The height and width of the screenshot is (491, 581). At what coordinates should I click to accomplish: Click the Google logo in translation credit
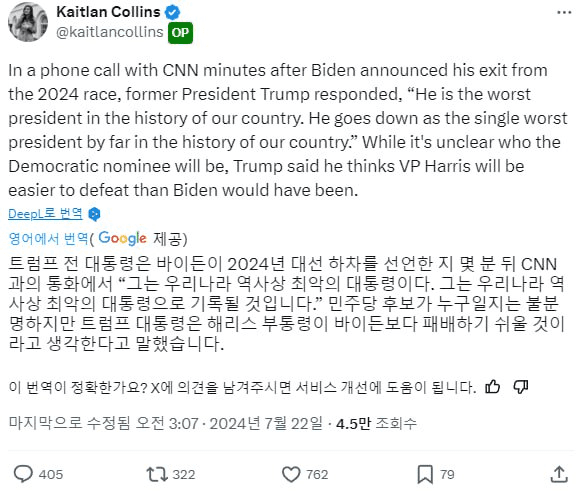(123, 238)
